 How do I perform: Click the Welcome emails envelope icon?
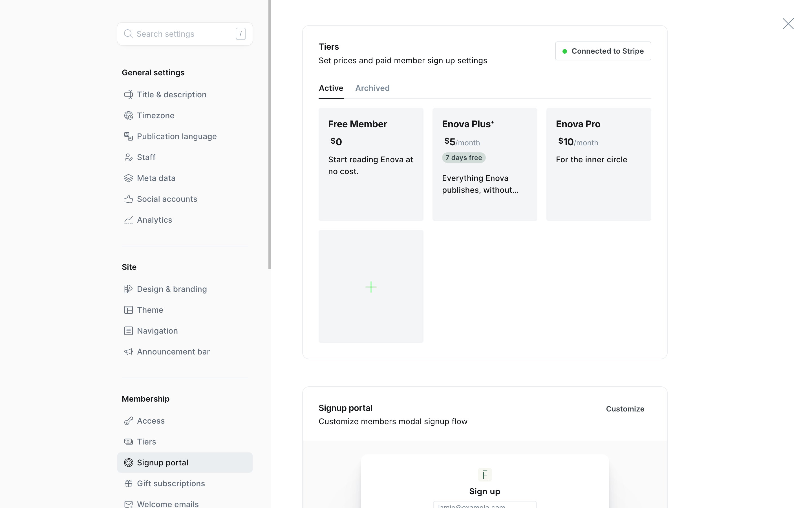[129, 504]
